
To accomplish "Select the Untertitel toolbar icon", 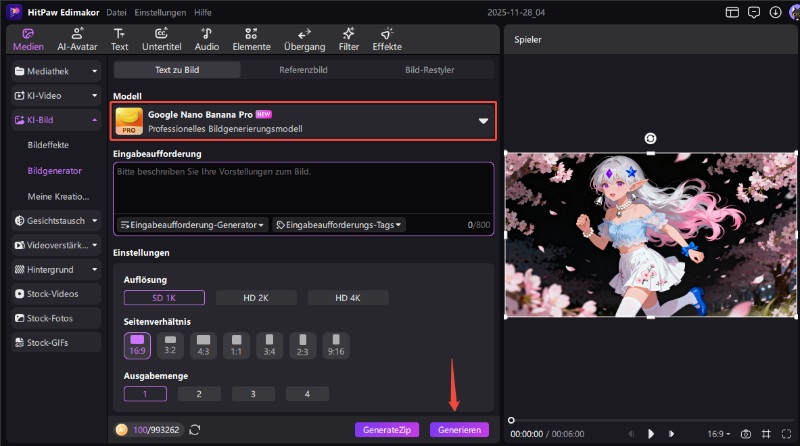I will point(161,39).
